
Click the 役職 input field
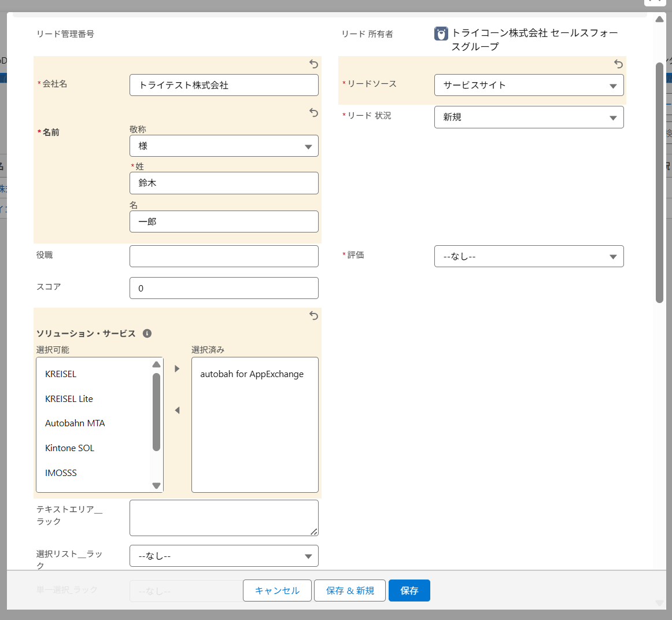click(224, 256)
